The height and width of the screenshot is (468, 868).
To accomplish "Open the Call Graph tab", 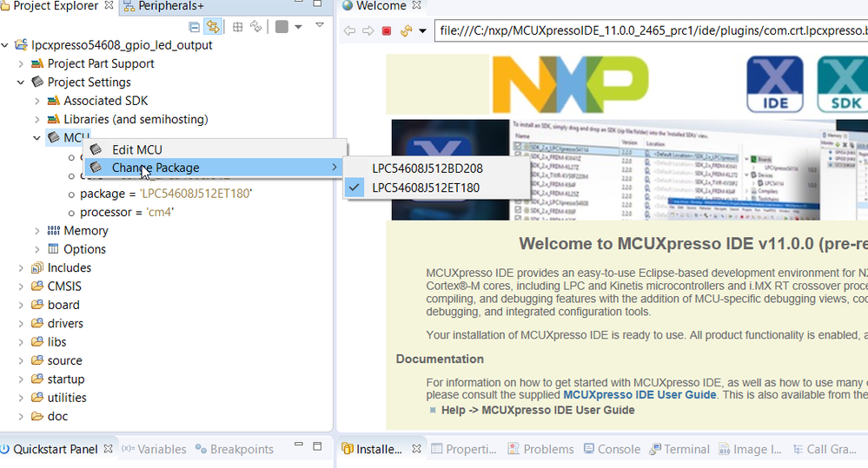I will (825, 449).
